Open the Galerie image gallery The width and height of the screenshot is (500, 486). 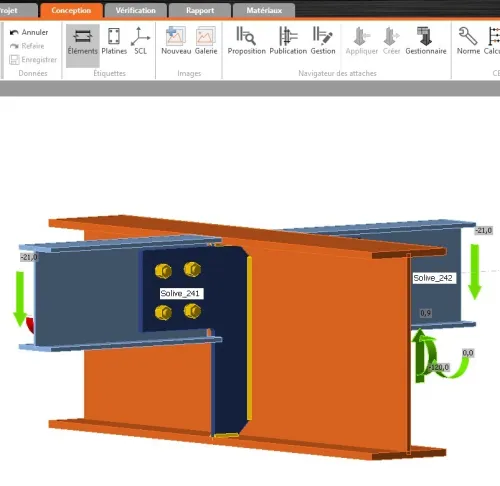coord(206,42)
